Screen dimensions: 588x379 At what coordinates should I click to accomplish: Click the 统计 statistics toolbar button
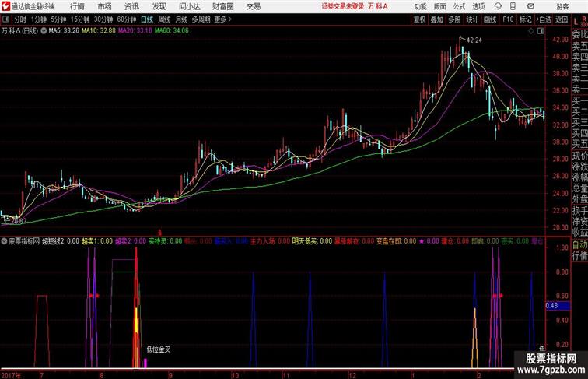click(x=472, y=19)
